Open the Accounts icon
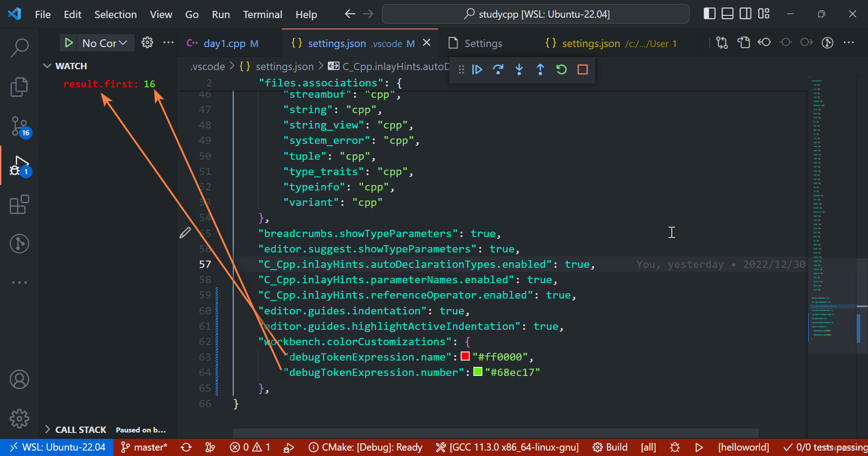Image resolution: width=868 pixels, height=456 pixels. (x=19, y=380)
